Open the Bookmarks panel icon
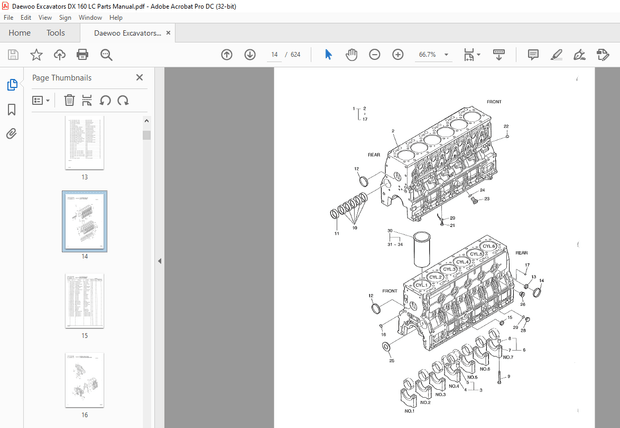This screenshot has height=428, width=620. point(11,110)
